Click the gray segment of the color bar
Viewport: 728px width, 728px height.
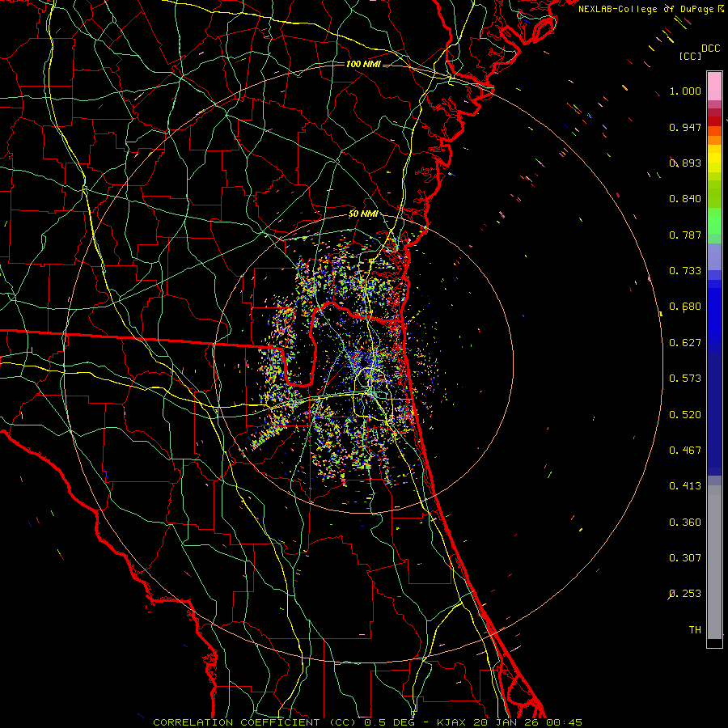pyautogui.click(x=714, y=562)
